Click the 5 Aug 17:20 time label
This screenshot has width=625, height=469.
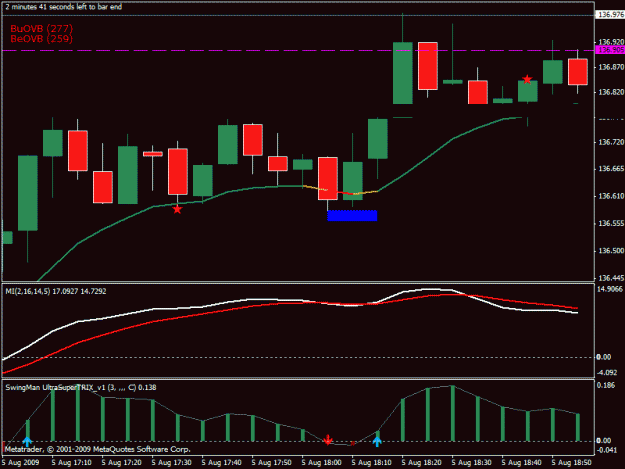point(121,463)
